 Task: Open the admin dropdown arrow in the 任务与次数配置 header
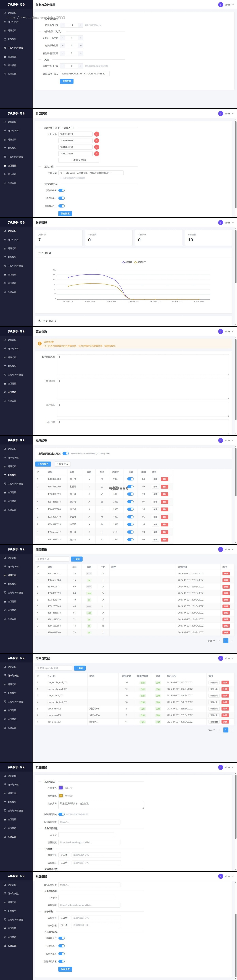click(x=233, y=5)
